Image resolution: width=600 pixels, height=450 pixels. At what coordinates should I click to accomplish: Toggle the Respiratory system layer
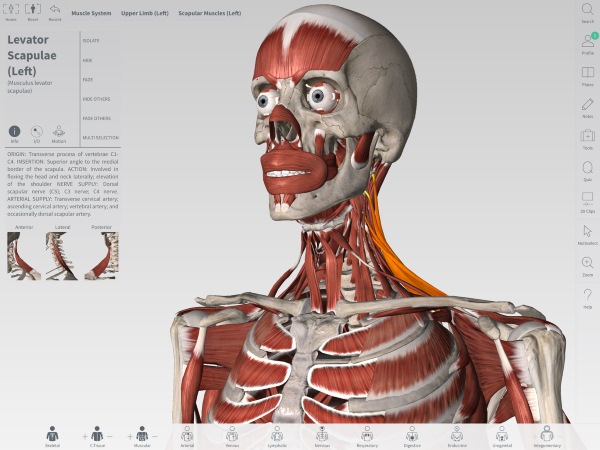(367, 436)
